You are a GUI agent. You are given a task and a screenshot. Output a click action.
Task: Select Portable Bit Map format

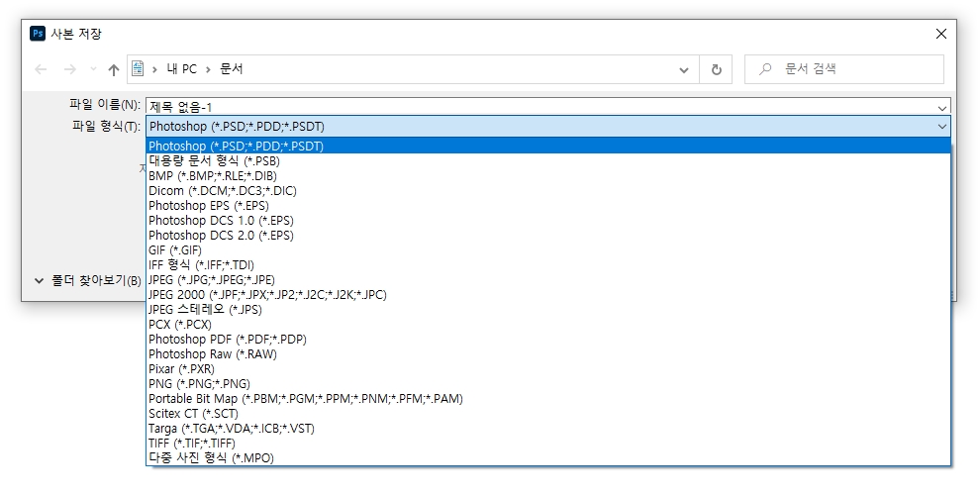548,399
